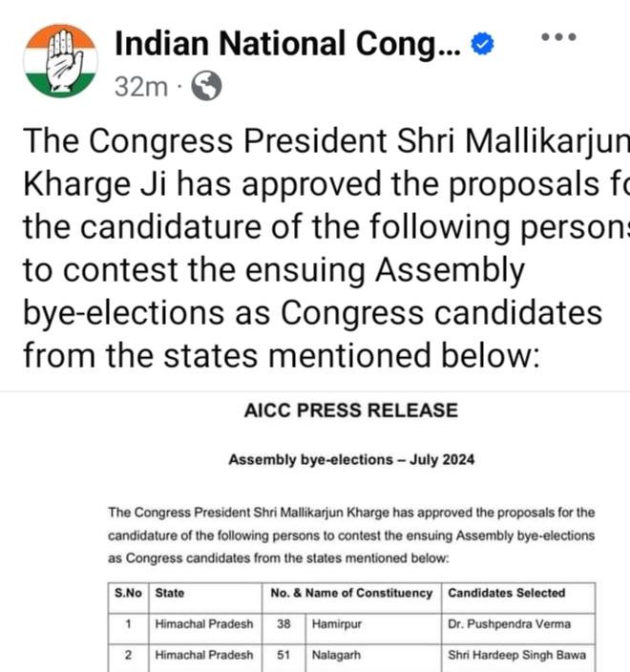Click the Indian National Congress hand logo
This screenshot has height=672, width=630.
pos(60,61)
